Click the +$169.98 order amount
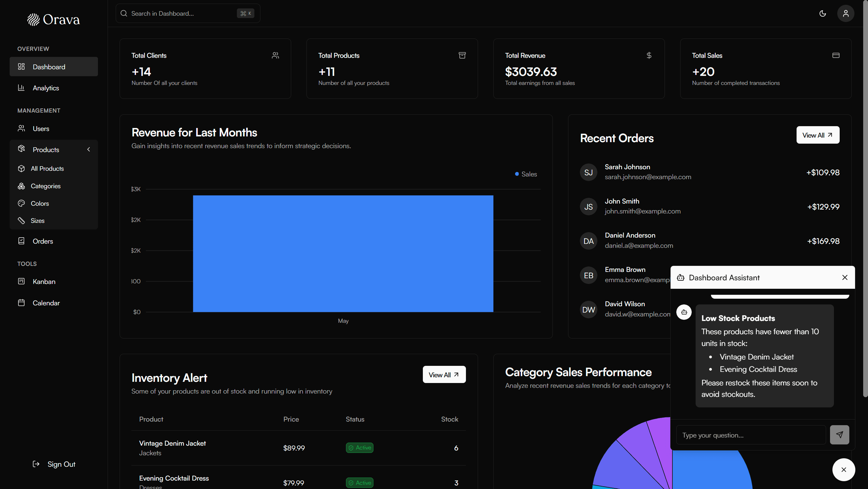The image size is (868, 489). click(823, 241)
